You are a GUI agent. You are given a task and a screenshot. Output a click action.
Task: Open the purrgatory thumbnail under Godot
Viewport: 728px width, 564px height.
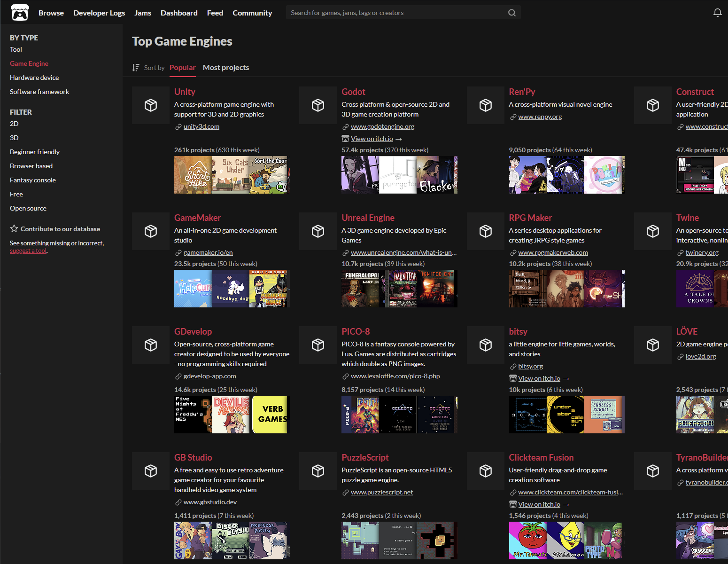pyautogui.click(x=398, y=175)
